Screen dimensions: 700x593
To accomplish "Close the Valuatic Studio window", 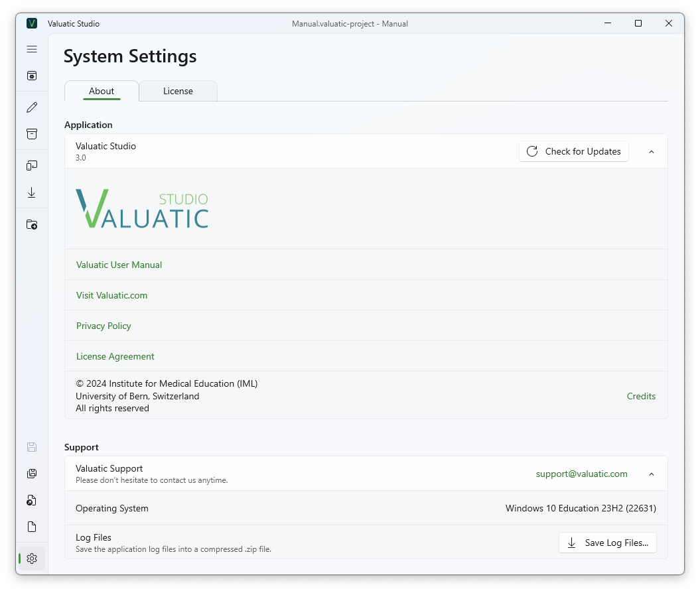I will 668,23.
